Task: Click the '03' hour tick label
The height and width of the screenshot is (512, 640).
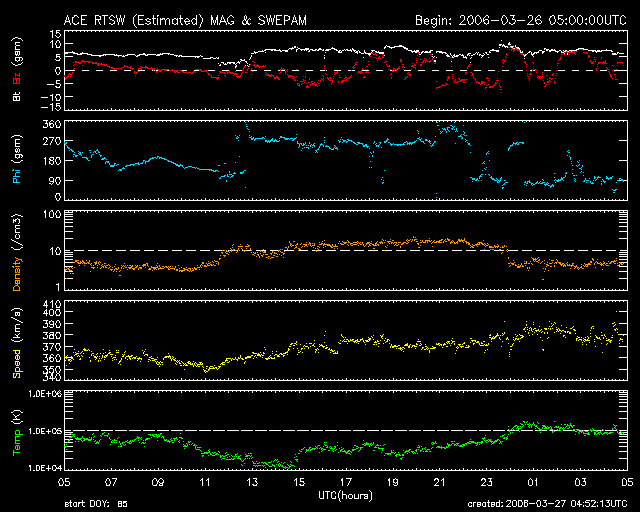Action: (x=580, y=482)
